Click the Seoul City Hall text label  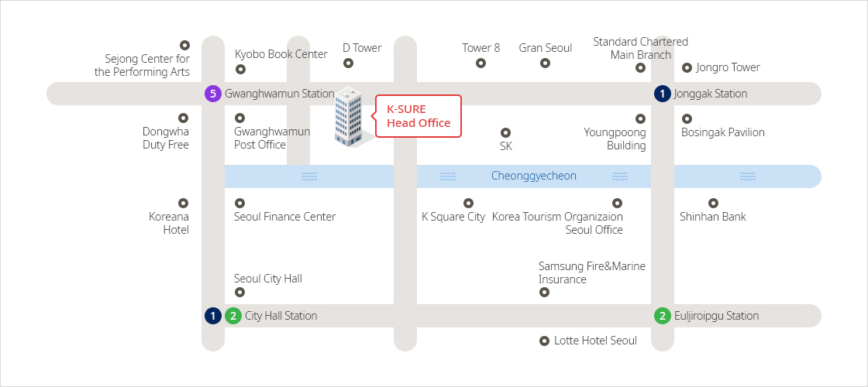coord(268,279)
